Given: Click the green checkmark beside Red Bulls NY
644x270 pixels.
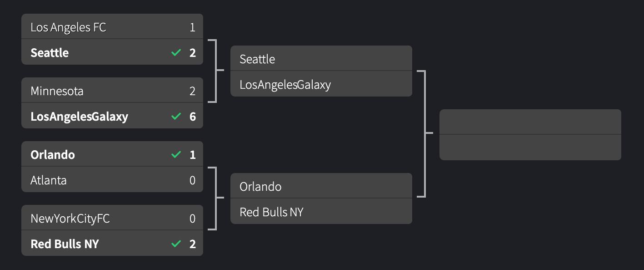Looking at the screenshot, I should pyautogui.click(x=176, y=244).
